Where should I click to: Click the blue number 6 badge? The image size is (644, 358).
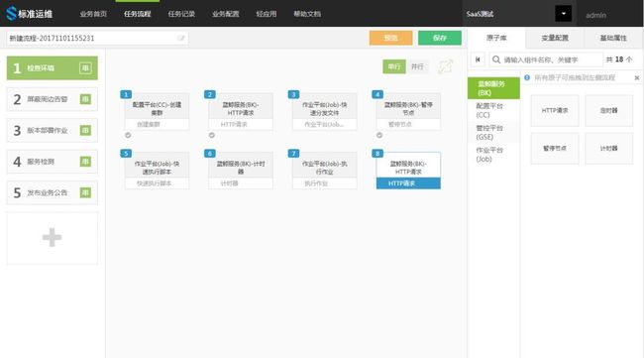[x=209, y=154]
